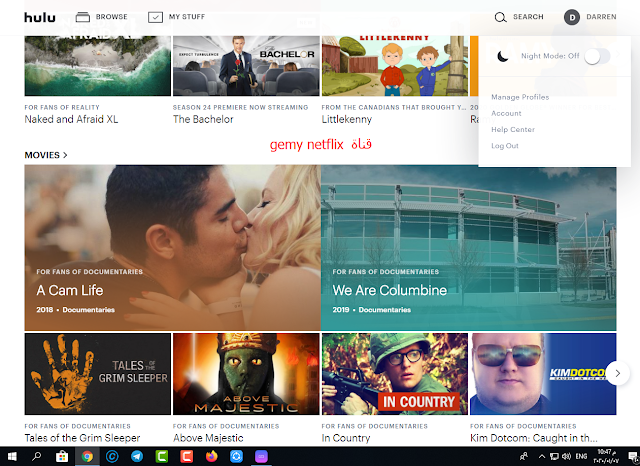
Task: Click the Naked and Afraid XL title
Action: (71, 119)
